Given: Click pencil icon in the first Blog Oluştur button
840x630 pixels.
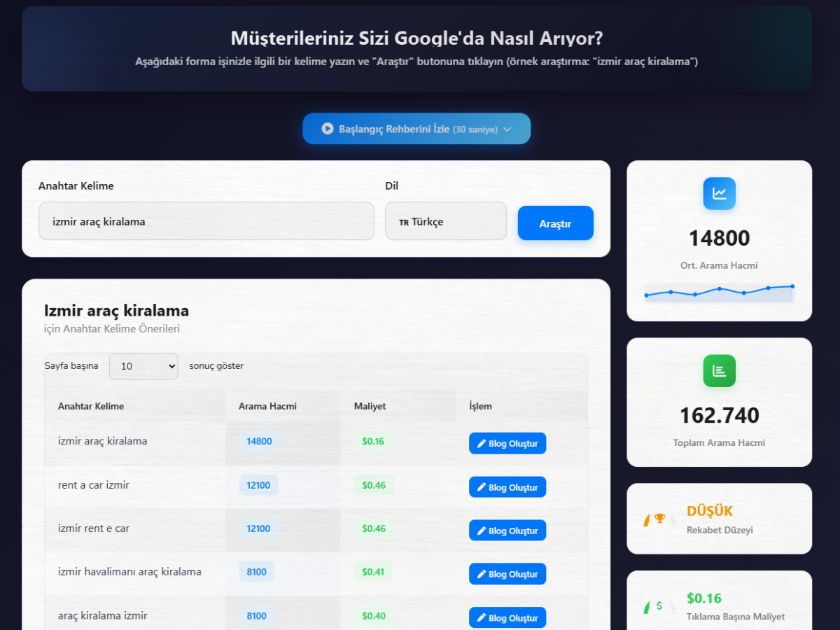Looking at the screenshot, I should (481, 444).
